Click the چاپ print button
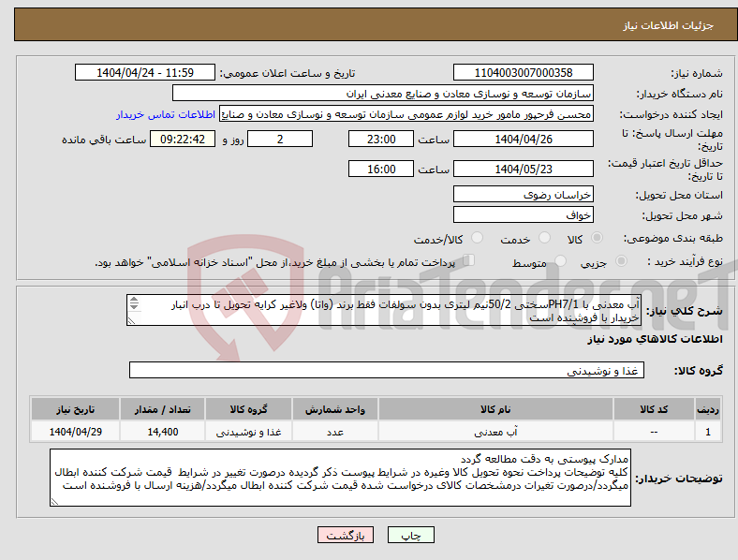738x560 pixels. (411, 535)
